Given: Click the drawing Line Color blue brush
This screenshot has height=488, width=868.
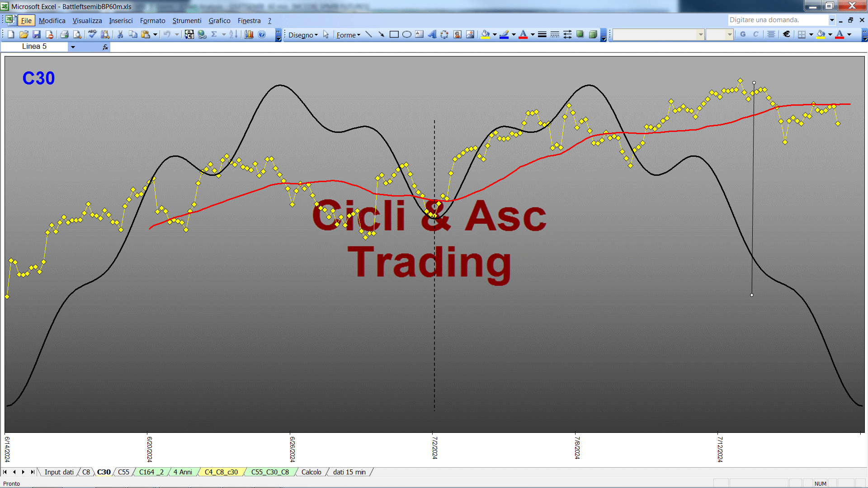Looking at the screenshot, I should pyautogui.click(x=504, y=34).
